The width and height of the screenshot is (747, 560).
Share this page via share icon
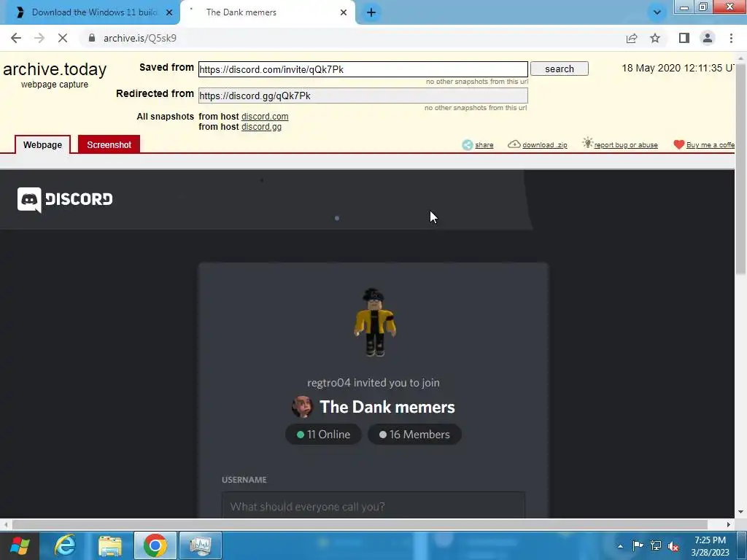point(632,38)
